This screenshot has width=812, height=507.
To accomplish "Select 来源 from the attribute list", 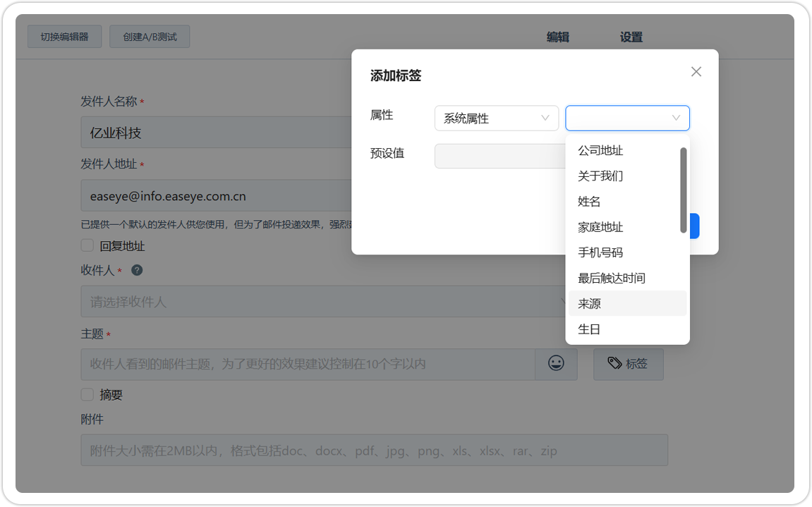I will coord(590,303).
